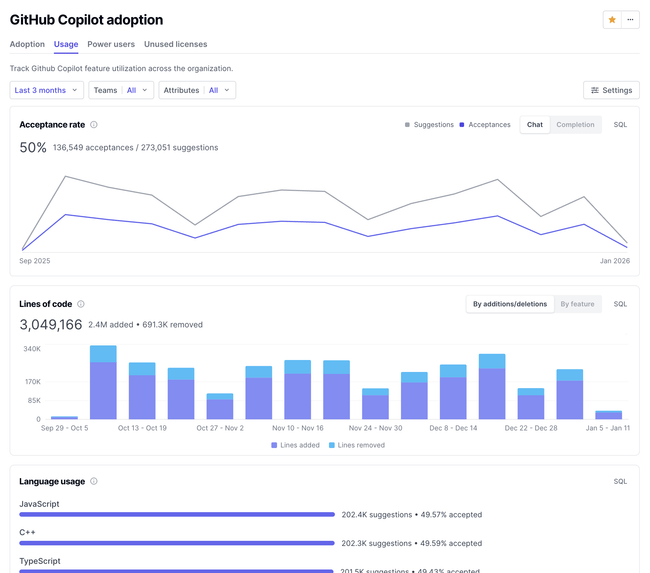
Task: Open the Last 3 months date dropdown
Action: [46, 90]
